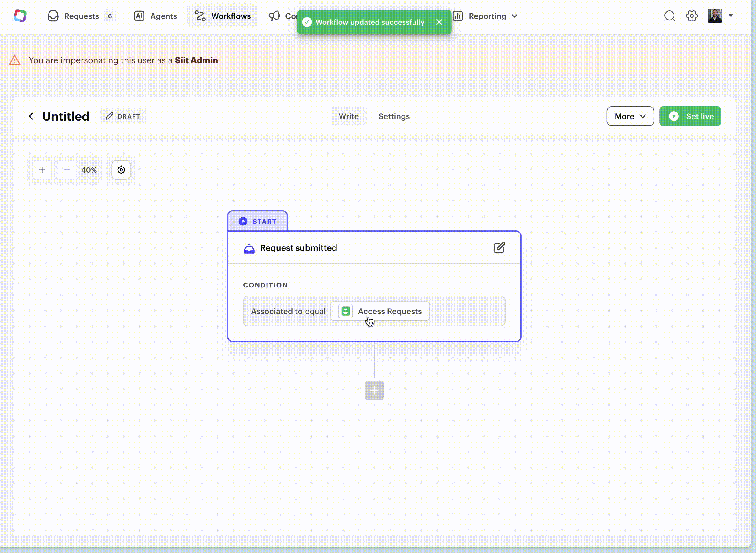
Task: Add a step with the plus node
Action: (x=374, y=390)
